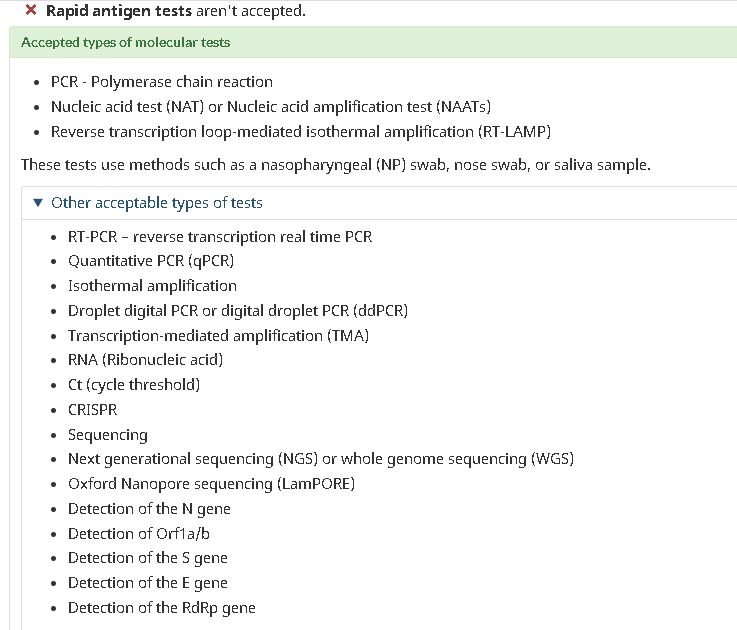Viewport: 737px width, 630px height.
Task: Click the CRISPR list item
Action: pos(93,410)
